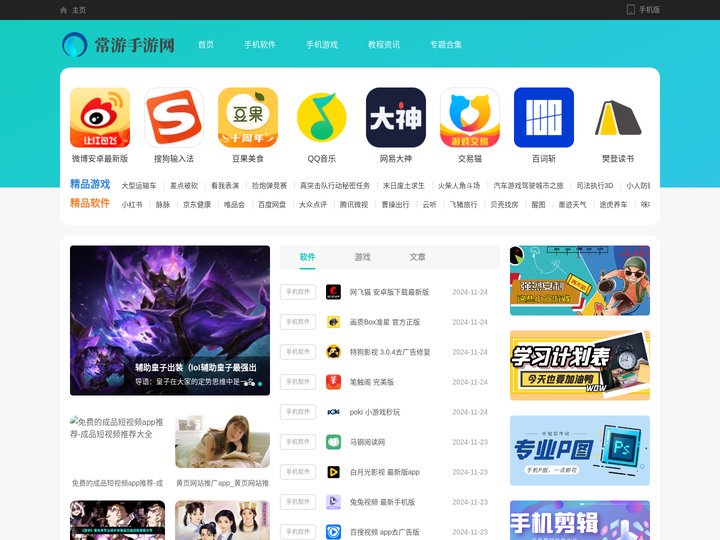The height and width of the screenshot is (540, 720).
Task: Click the home icon beside 主页
Action: click(63, 10)
